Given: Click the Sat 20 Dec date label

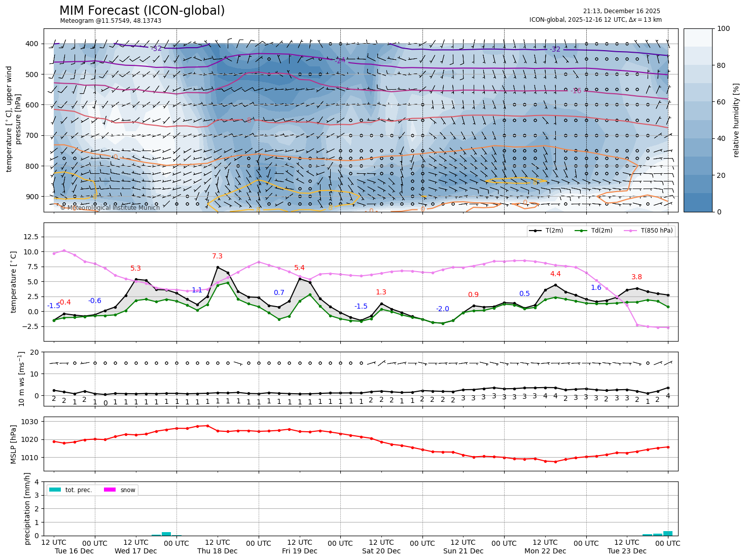Looking at the screenshot, I should 381,551.
